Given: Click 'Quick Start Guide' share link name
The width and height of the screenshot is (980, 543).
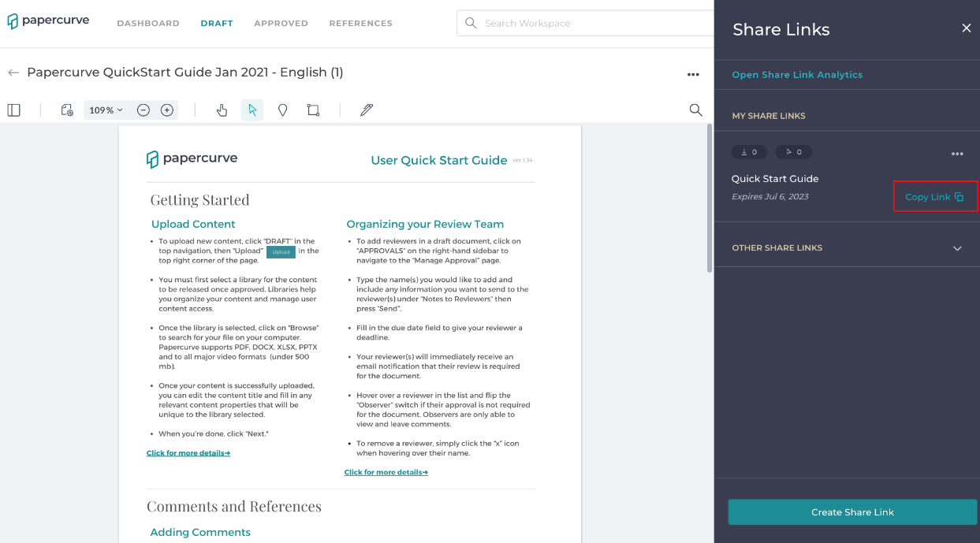Looking at the screenshot, I should (775, 179).
